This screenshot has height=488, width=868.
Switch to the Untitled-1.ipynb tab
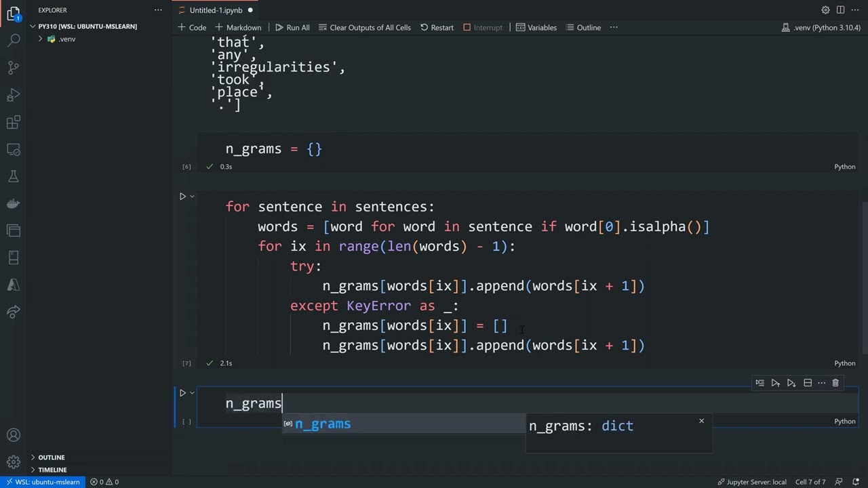point(216,10)
